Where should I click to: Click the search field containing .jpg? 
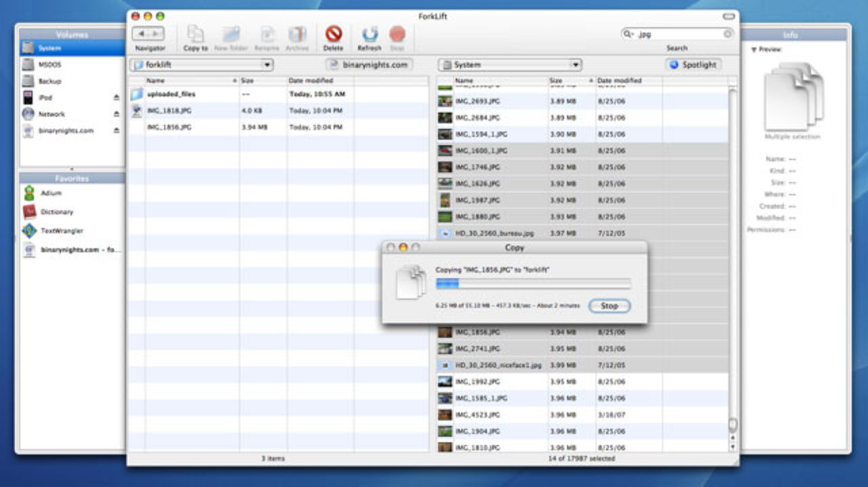tap(678, 34)
